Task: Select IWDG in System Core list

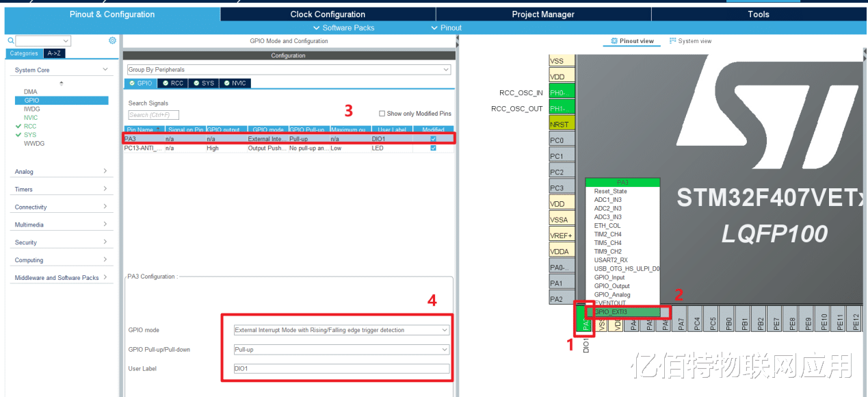Action: coord(31,109)
